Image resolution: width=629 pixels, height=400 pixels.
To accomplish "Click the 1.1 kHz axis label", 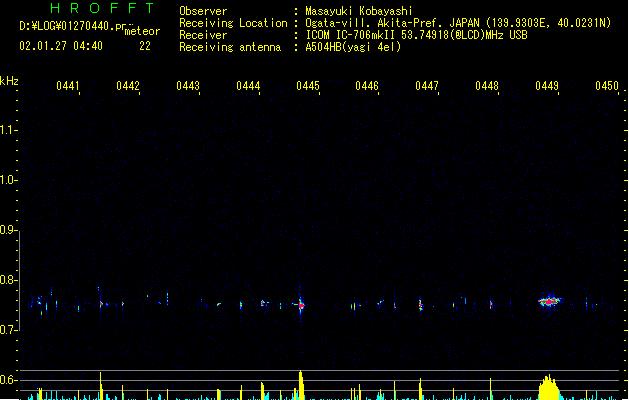I will (7, 130).
